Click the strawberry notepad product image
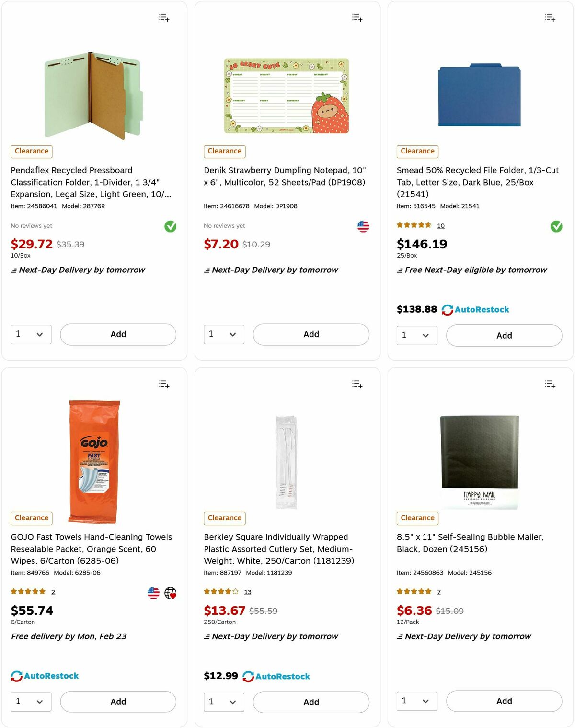This screenshot has height=728, width=575. pos(287,94)
